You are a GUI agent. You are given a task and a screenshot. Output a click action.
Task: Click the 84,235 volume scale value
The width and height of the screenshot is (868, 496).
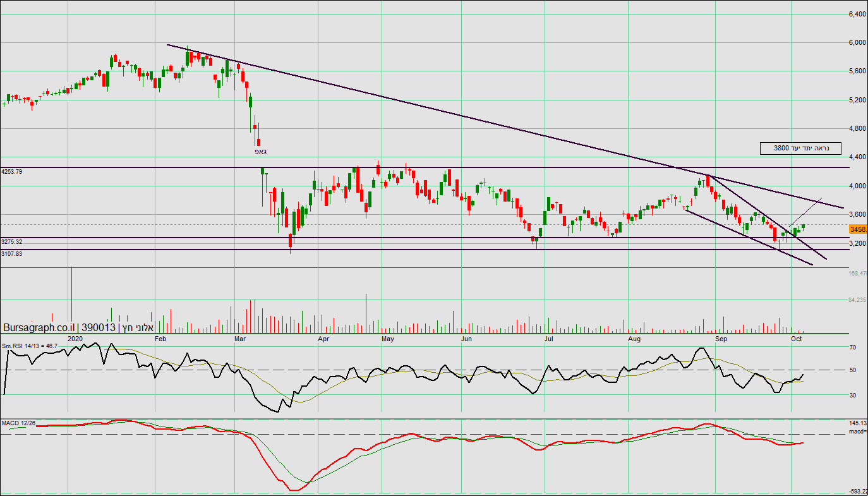857,300
